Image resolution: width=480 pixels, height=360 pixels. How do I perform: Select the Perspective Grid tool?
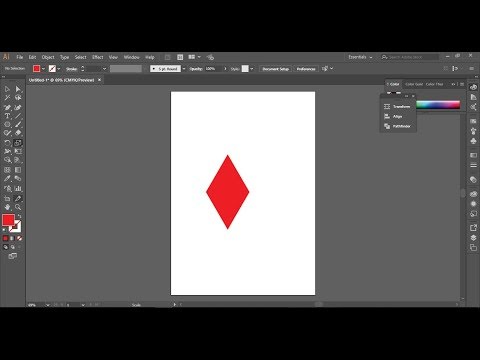tap(18, 160)
